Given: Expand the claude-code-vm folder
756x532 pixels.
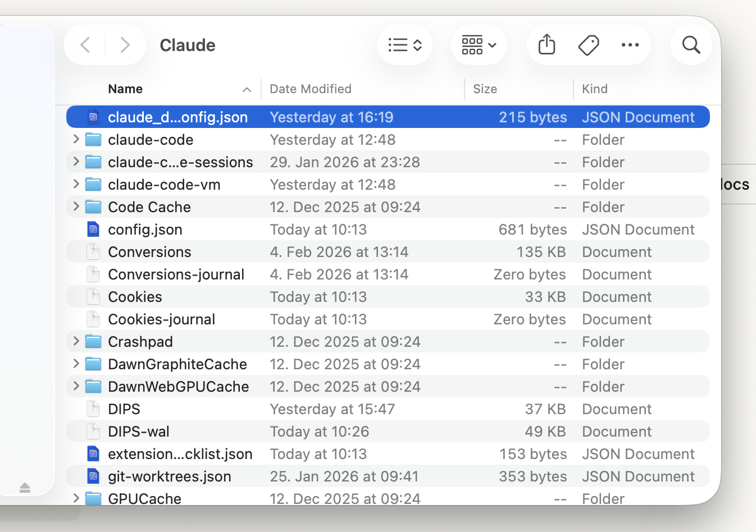Looking at the screenshot, I should click(x=76, y=184).
